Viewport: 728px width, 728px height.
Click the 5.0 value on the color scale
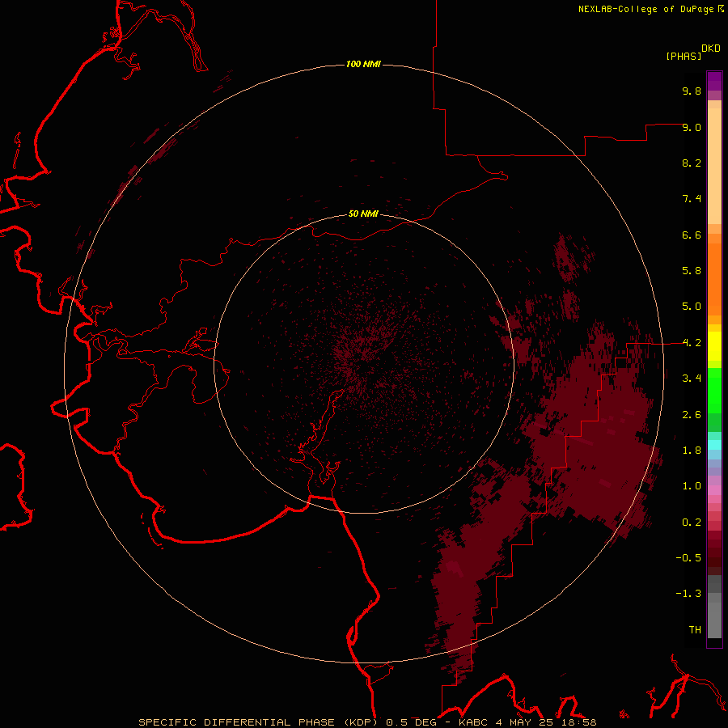coord(692,307)
